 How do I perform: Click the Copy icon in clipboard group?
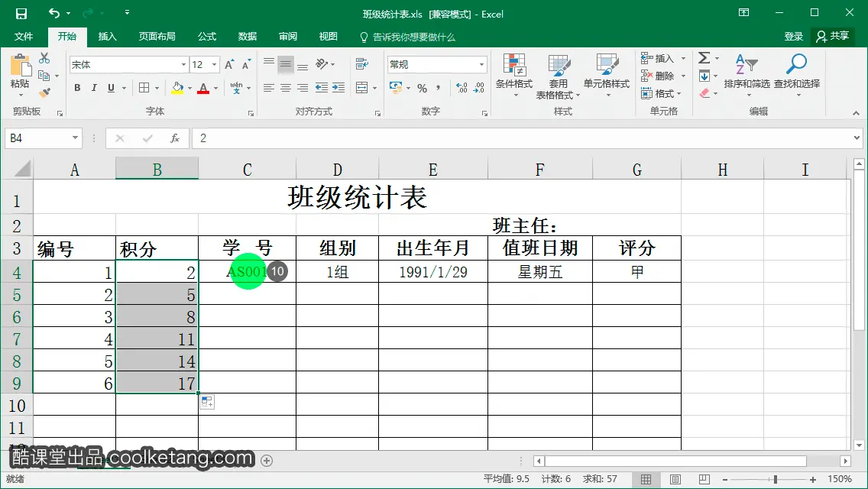click(x=44, y=76)
